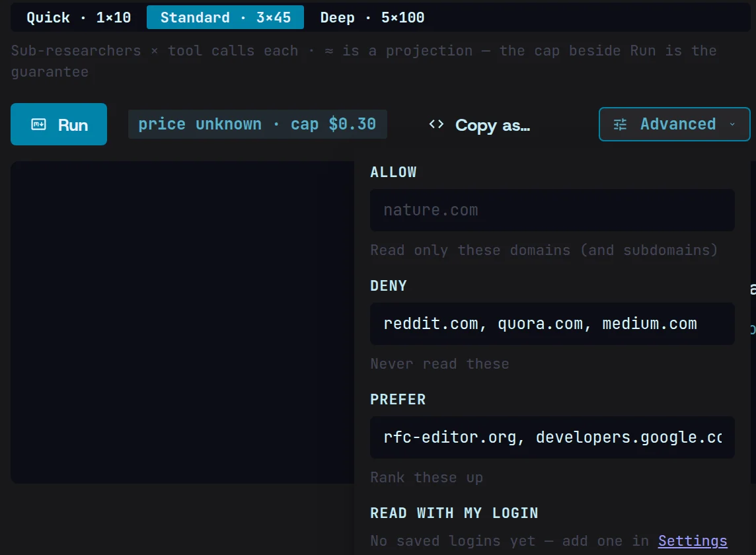Toggle the Advanced settings dropdown
This screenshot has width=756, height=555.
coord(675,124)
